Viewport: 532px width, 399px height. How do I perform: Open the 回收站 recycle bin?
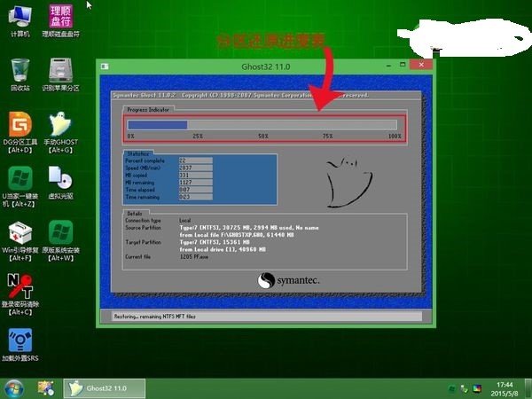(20, 70)
